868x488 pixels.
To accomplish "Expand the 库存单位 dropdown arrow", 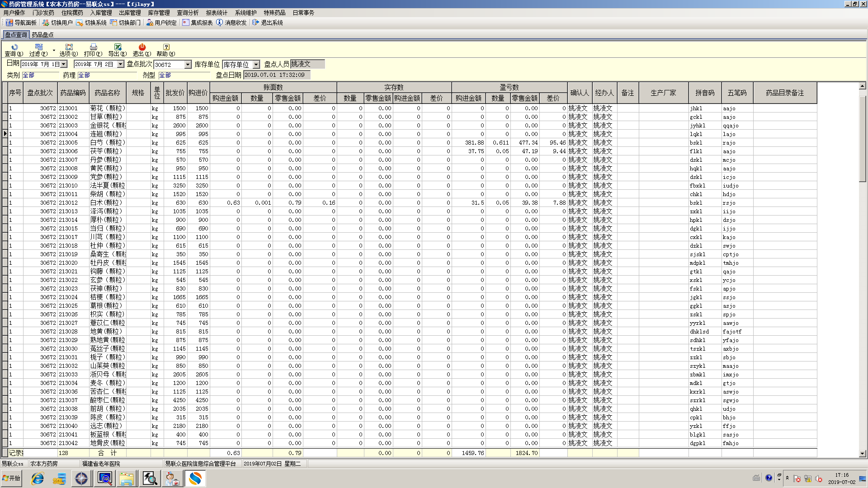I will (x=256, y=65).
